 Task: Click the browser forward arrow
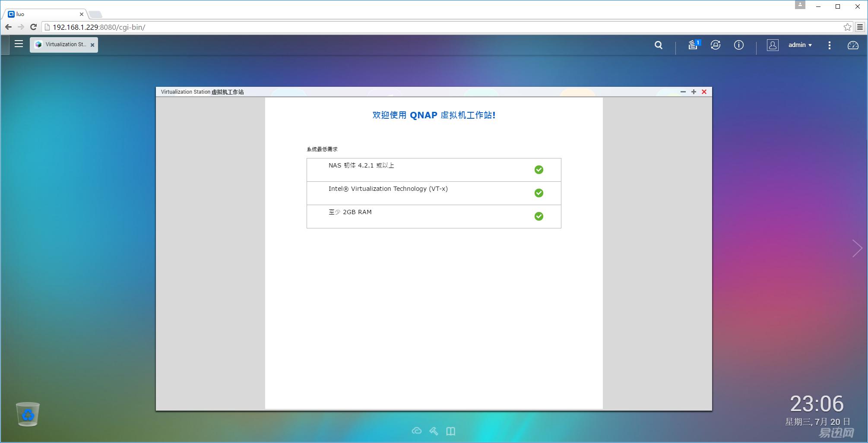tap(21, 27)
